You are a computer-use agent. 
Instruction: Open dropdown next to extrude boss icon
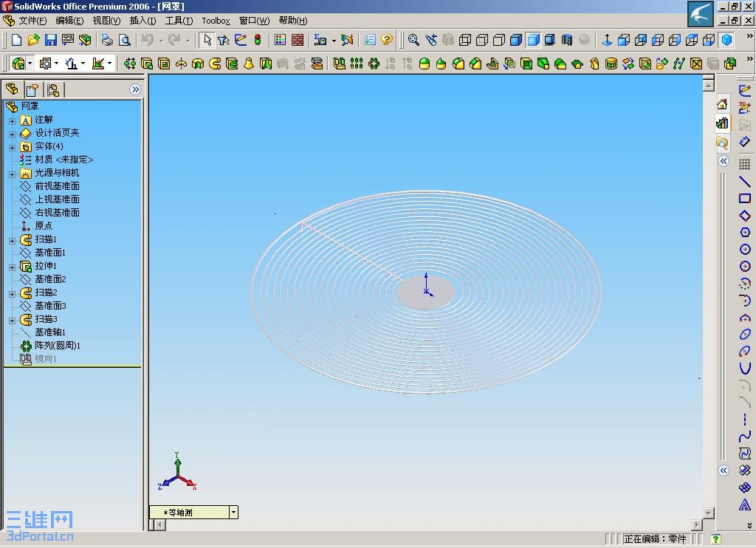click(30, 64)
